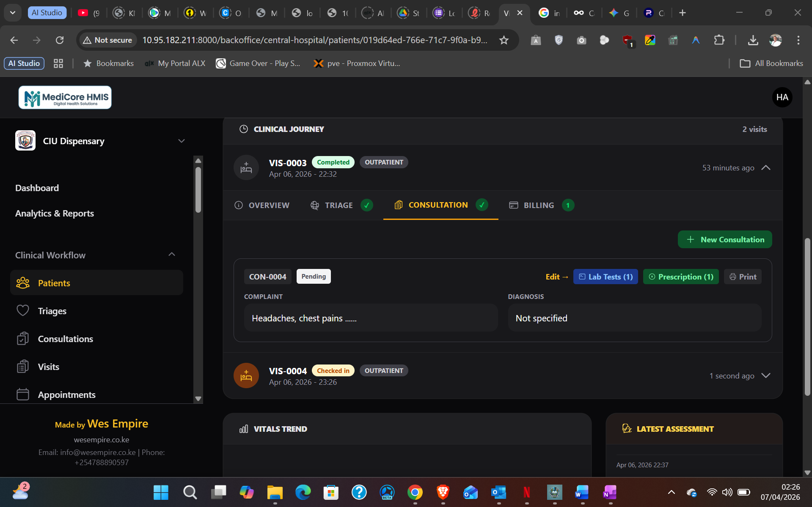Switch to the Triage tab
The width and height of the screenshot is (812, 507).
tap(338, 205)
